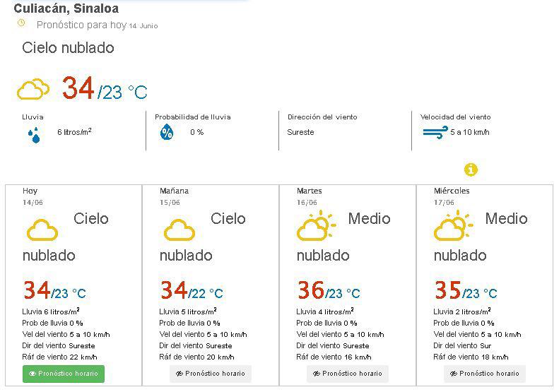Click the yellow info circle icon

[471, 170]
